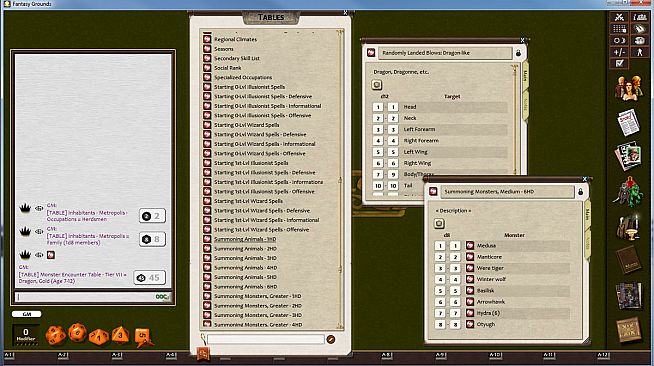This screenshot has height=366, width=654.
Task: Click the GM identity button
Action: tap(27, 314)
